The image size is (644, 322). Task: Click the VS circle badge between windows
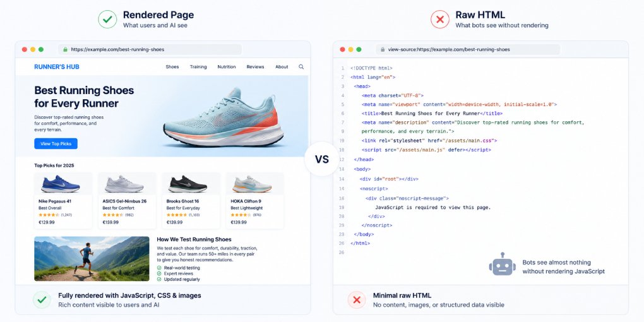pyautogui.click(x=321, y=159)
